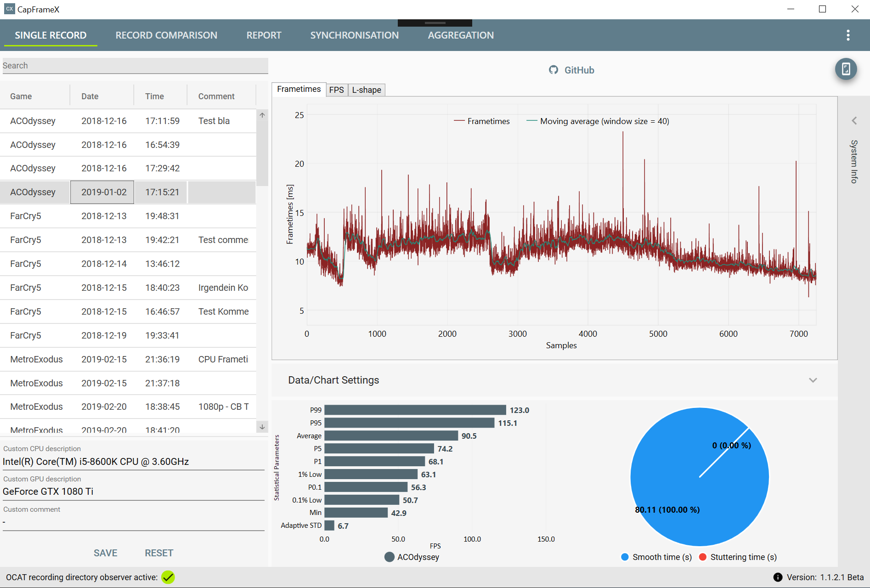Focus the Search records field
870x588 pixels.
click(135, 66)
